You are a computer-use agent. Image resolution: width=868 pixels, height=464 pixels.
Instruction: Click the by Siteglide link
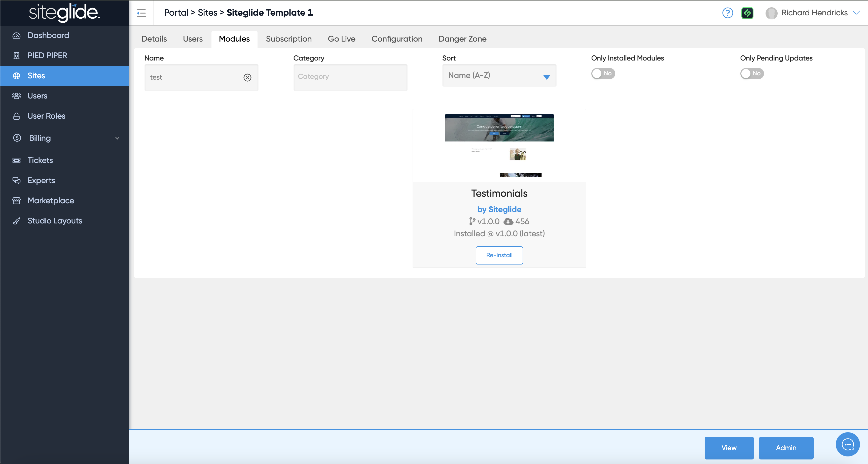pyautogui.click(x=499, y=209)
